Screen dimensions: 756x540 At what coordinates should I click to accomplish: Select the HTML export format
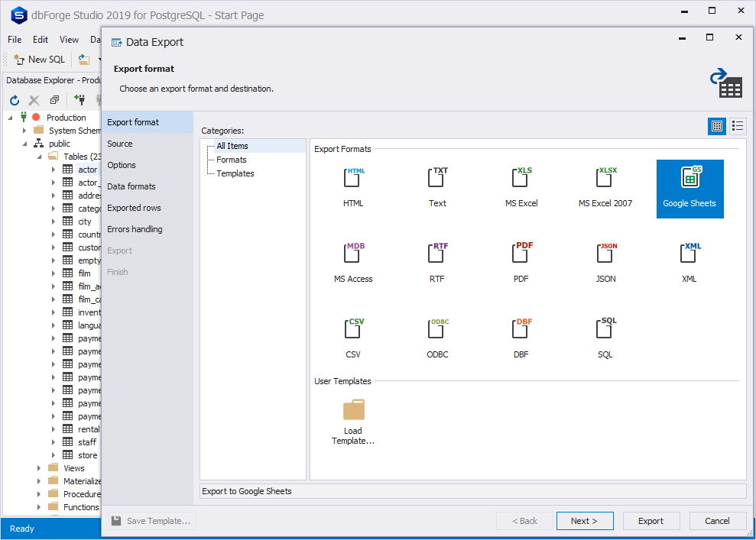click(353, 188)
